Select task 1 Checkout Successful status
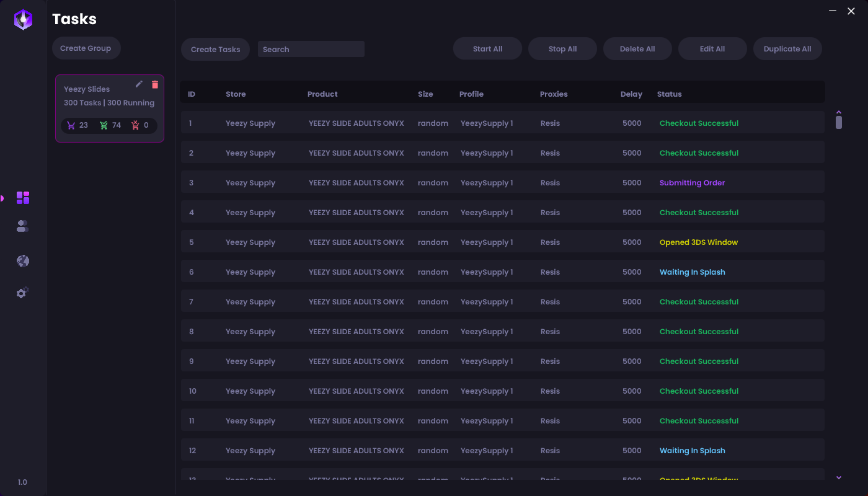The height and width of the screenshot is (496, 868). pyautogui.click(x=699, y=123)
